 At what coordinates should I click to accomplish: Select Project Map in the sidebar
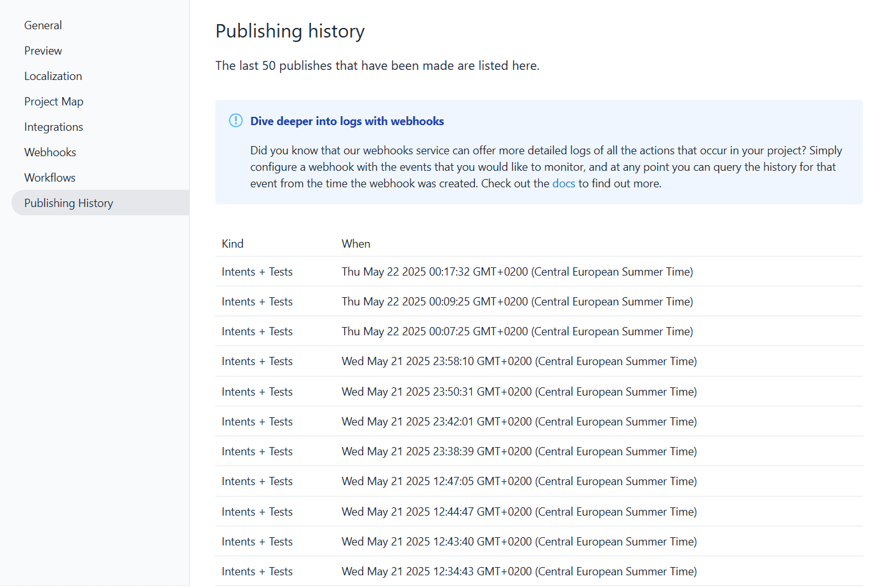pos(54,102)
